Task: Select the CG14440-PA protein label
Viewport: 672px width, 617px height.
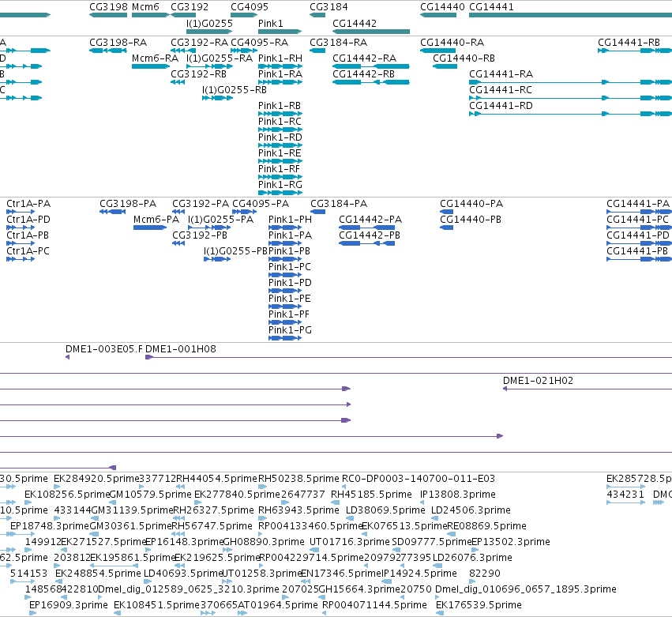Action: pos(471,203)
